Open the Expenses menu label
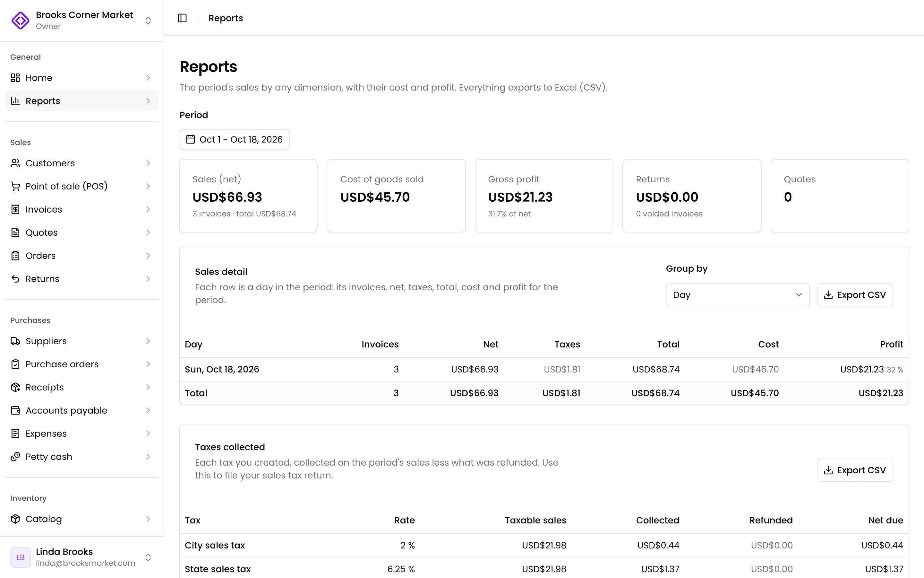Screen dimensions: 924x578 (x=46, y=433)
